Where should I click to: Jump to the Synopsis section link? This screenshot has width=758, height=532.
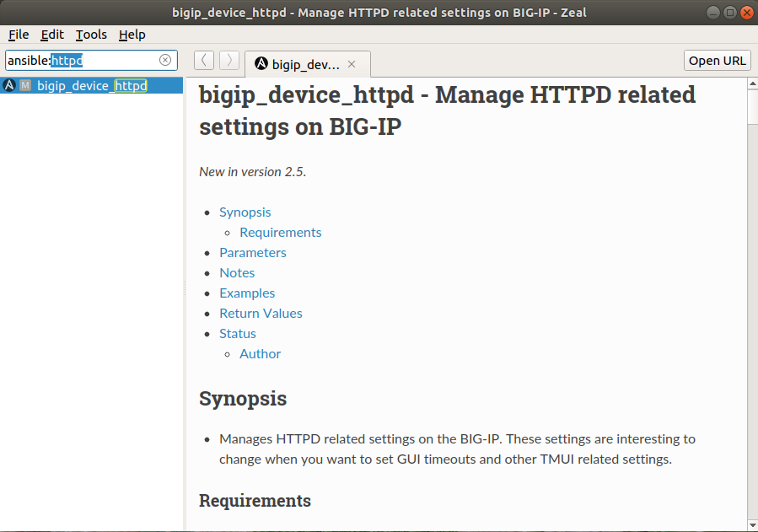[245, 212]
